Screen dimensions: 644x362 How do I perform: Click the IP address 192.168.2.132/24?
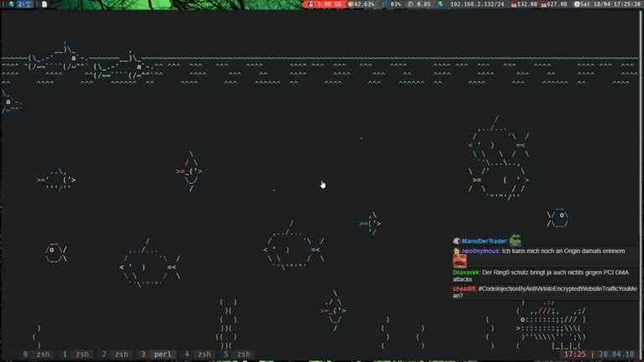(x=477, y=4)
